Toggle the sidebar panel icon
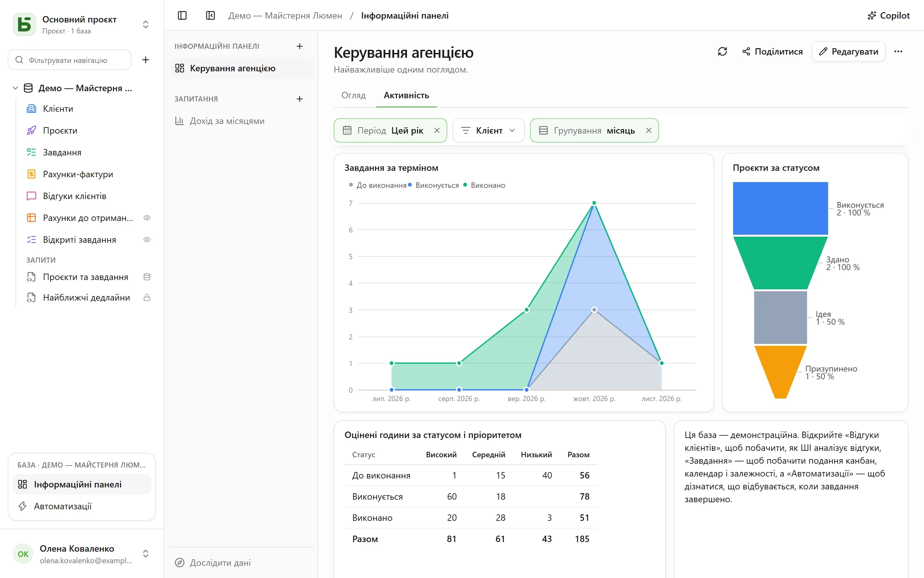The width and height of the screenshot is (924, 578). (x=182, y=16)
